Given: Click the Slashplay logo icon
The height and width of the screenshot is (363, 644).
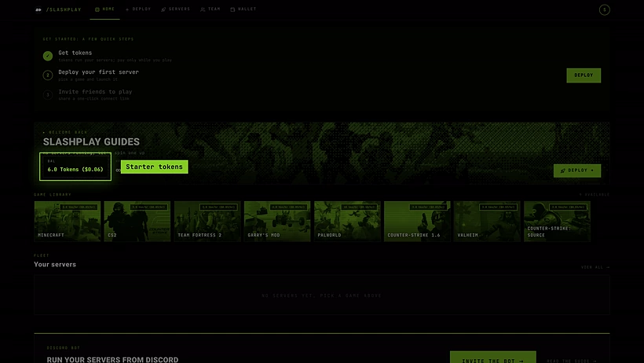Looking at the screenshot, I should point(38,9).
